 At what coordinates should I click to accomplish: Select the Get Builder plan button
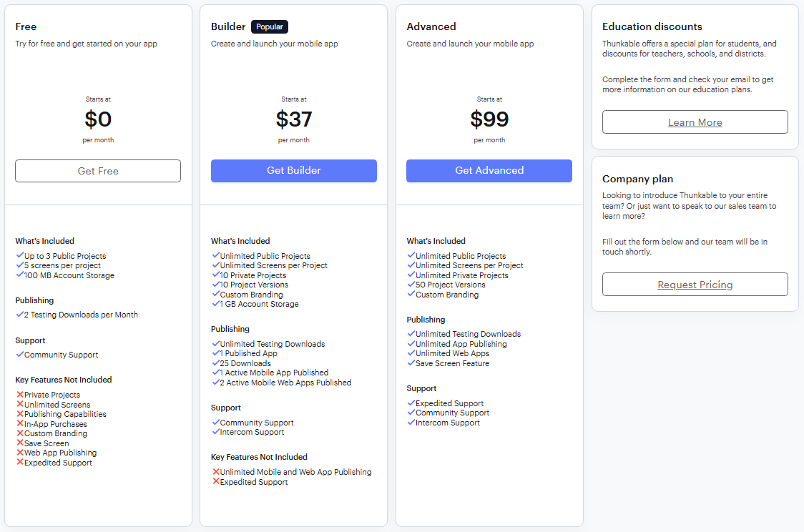(294, 171)
